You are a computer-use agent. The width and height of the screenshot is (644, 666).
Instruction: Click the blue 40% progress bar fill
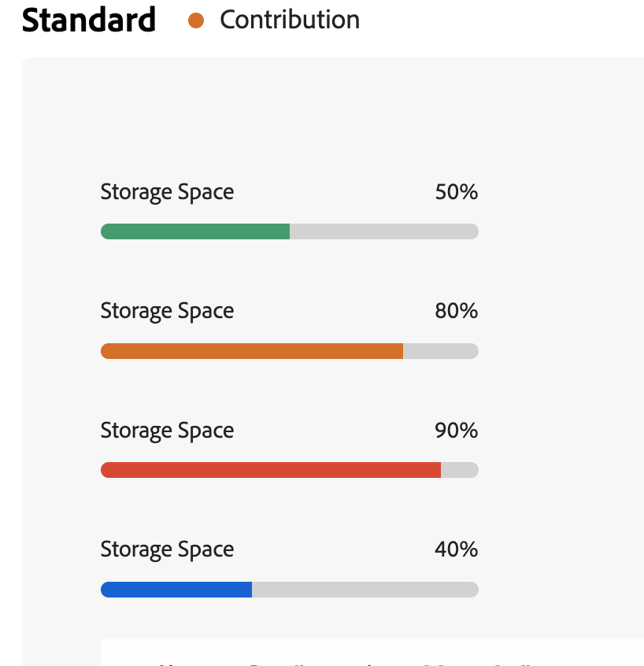pos(176,590)
